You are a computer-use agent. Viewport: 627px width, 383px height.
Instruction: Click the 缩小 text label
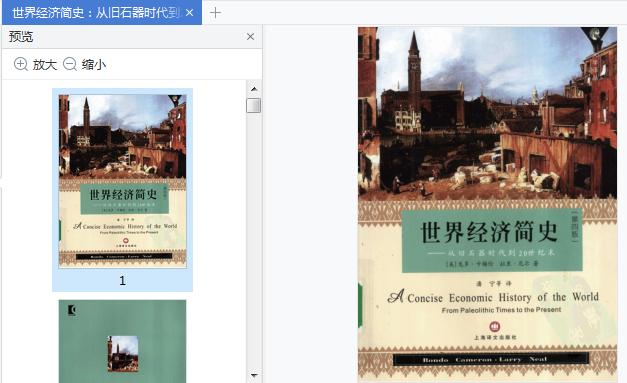pyautogui.click(x=94, y=64)
